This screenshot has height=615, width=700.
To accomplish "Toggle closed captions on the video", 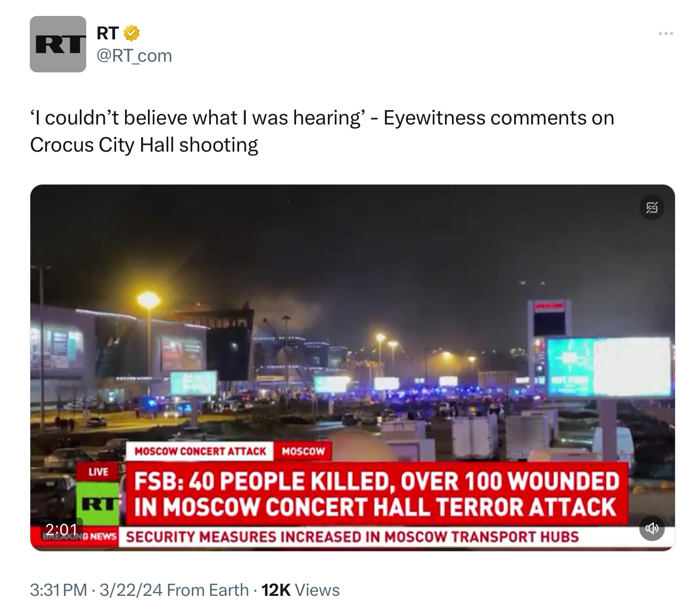I will (652, 207).
